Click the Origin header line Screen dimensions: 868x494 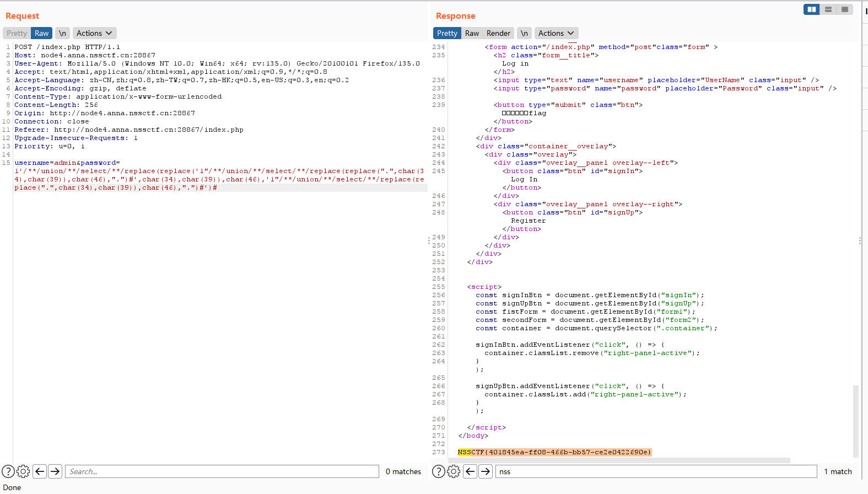tap(105, 113)
